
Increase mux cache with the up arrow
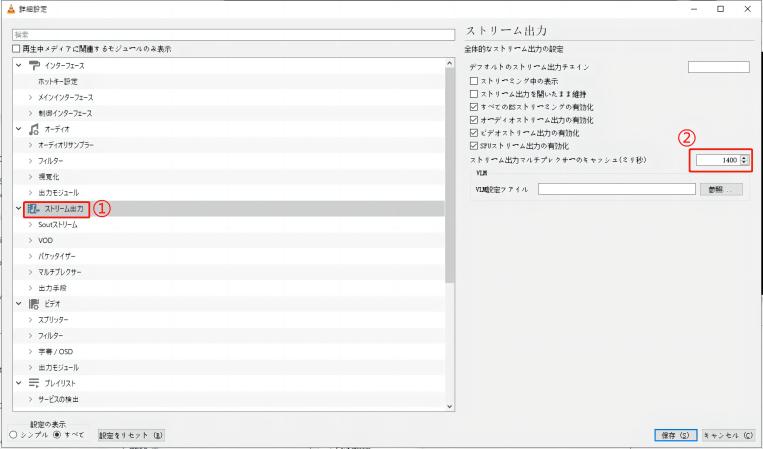[744, 156]
